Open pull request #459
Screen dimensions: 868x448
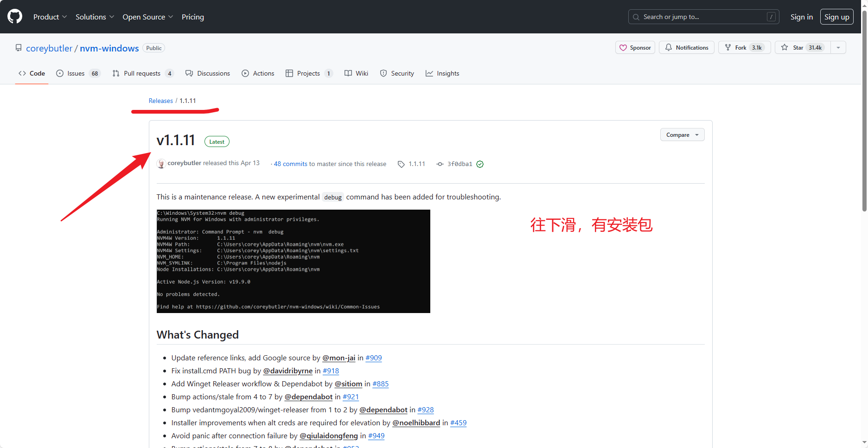[x=459, y=422]
